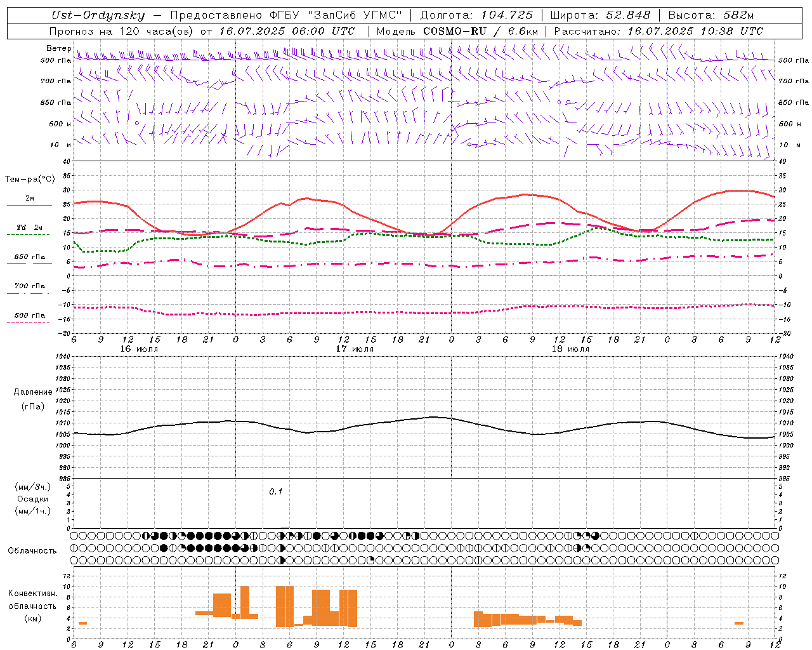Click the (мм/1ч.) precipitation unit label
This screenshot has height=650, width=812.
(33, 511)
